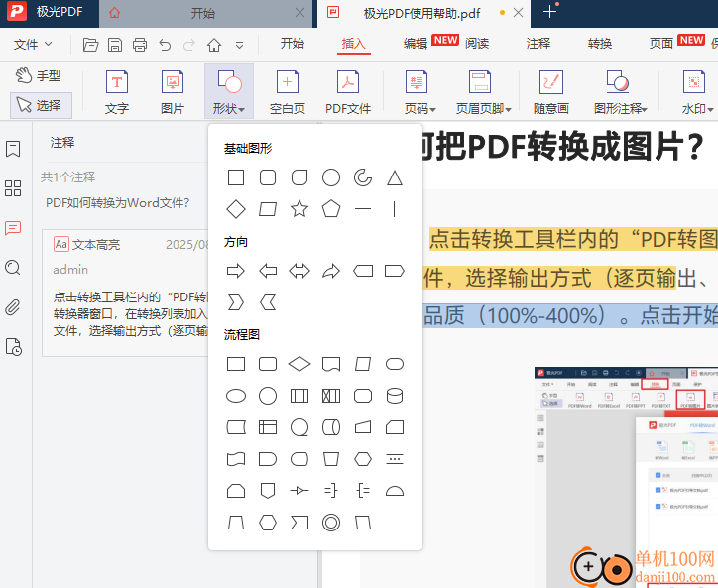Switch to the Read (阅读) ribbon tab
718x588 pixels.
coord(477,44)
